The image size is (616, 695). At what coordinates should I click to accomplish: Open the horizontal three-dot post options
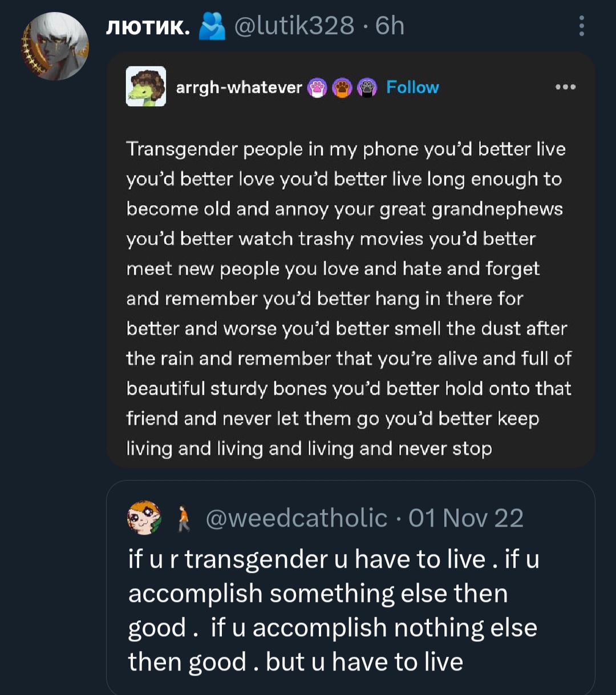[x=565, y=87]
